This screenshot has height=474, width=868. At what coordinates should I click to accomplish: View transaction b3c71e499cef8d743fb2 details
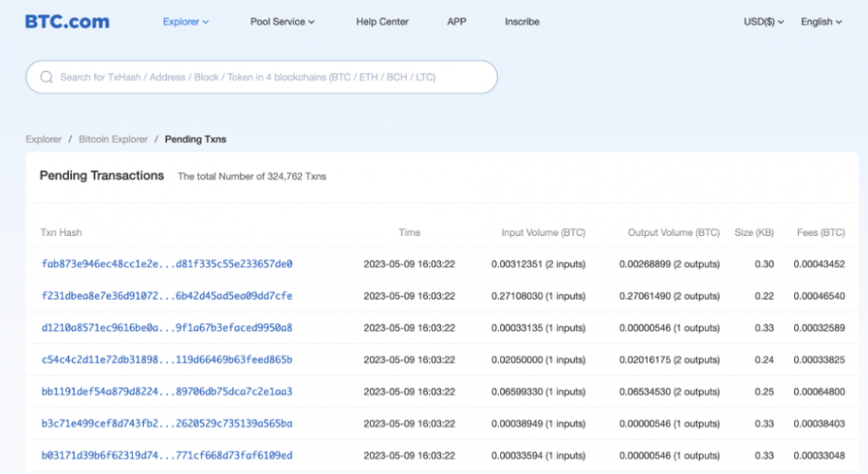(167, 424)
